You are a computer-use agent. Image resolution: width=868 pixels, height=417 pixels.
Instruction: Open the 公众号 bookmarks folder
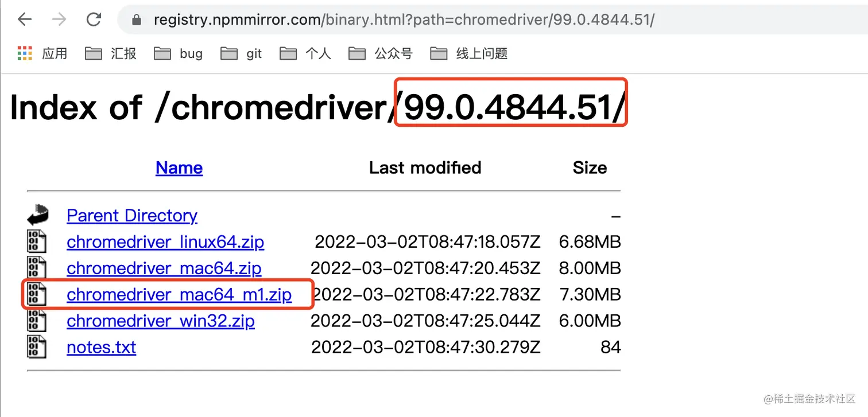pyautogui.click(x=381, y=54)
